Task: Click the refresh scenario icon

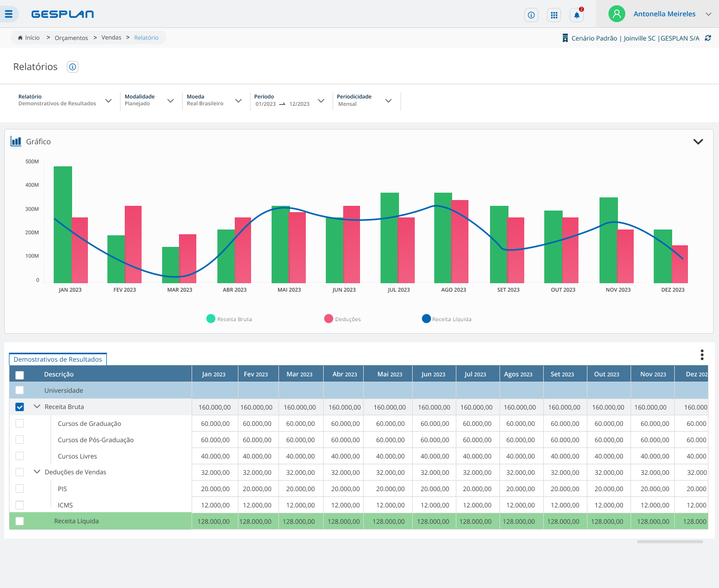Action: [708, 38]
